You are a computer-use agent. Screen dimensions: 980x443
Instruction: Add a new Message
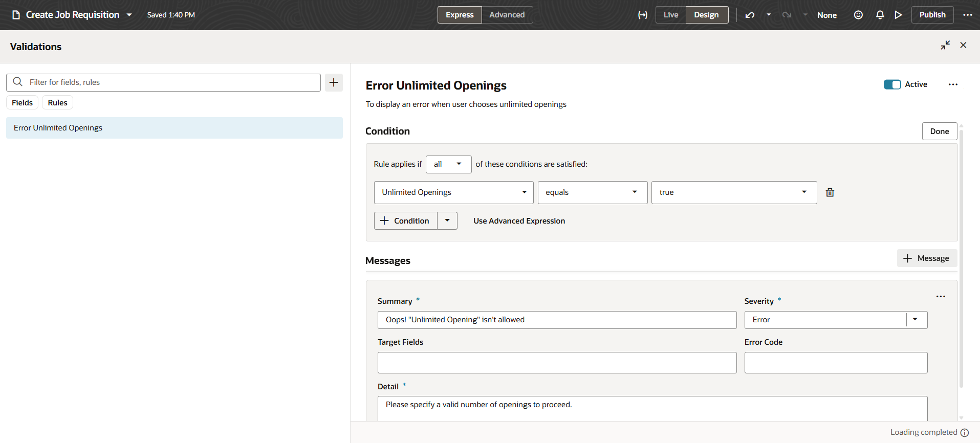click(x=927, y=258)
